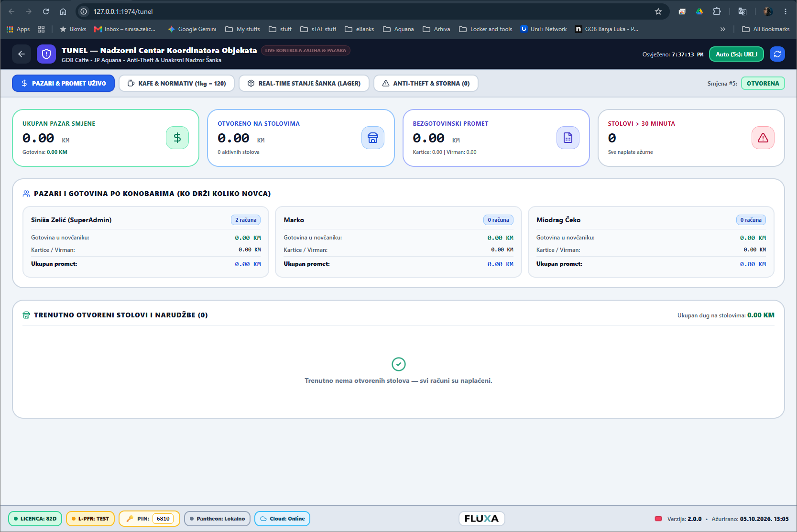
Task: Click the blue refresh icon button
Action: [x=777, y=54]
